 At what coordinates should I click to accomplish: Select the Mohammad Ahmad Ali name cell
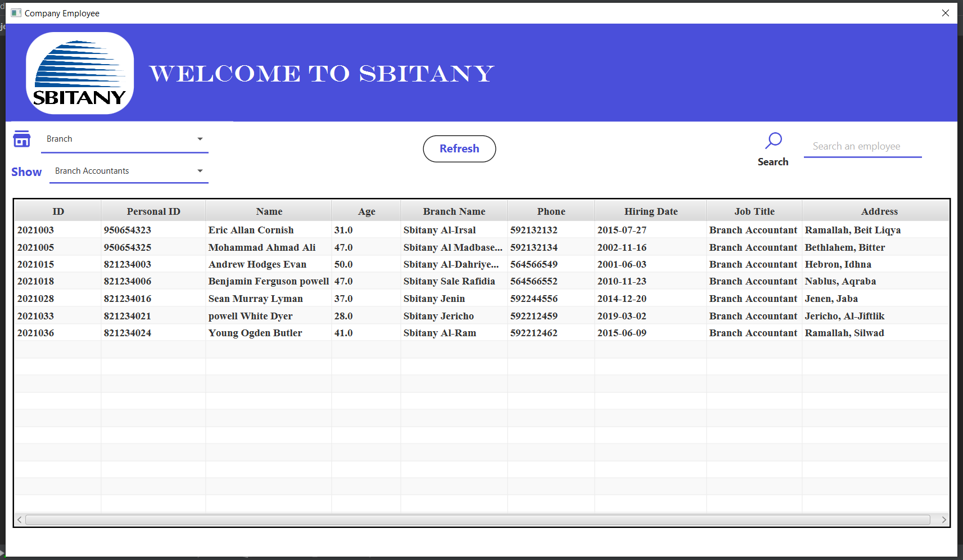pos(269,247)
